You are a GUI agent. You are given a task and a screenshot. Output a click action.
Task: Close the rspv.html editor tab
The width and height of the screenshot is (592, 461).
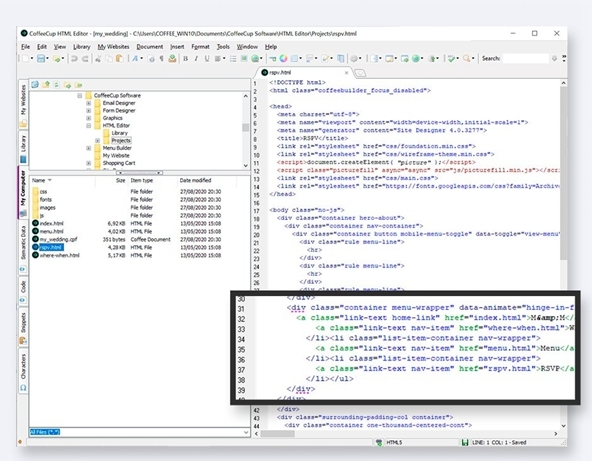pyautogui.click(x=346, y=72)
